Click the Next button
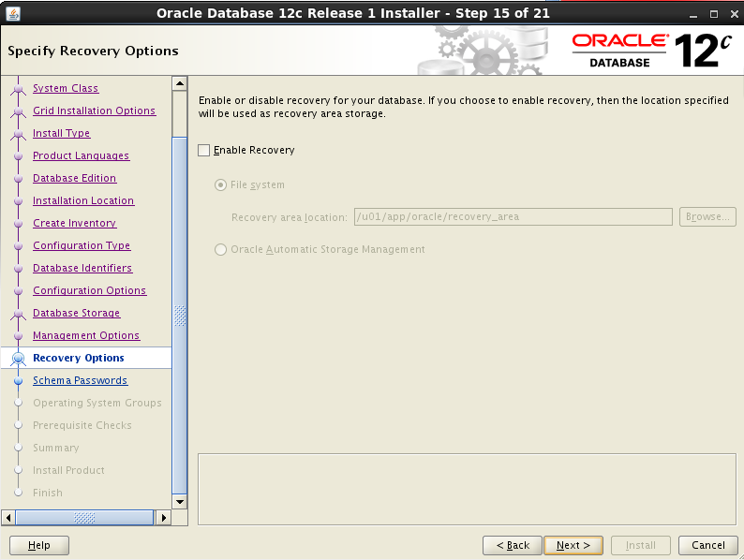The height and width of the screenshot is (560, 744). (x=573, y=545)
